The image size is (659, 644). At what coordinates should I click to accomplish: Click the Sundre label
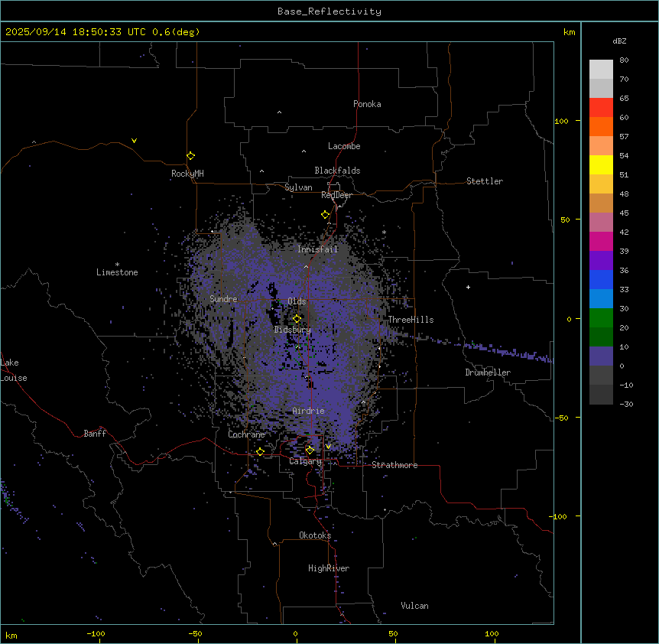tap(223, 299)
